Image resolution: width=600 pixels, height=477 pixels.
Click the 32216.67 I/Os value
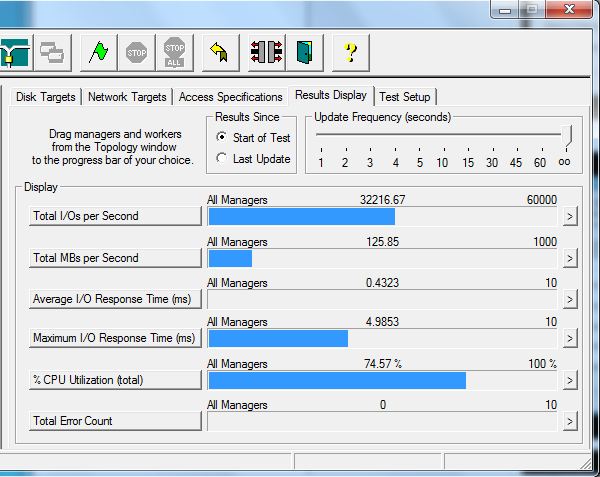[382, 200]
